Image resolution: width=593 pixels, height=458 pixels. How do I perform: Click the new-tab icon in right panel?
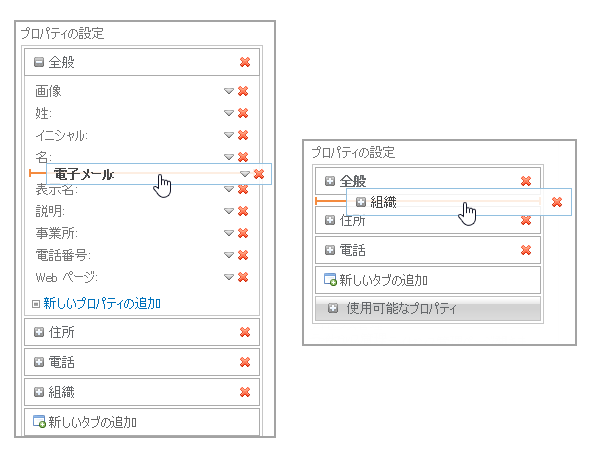coord(330,280)
